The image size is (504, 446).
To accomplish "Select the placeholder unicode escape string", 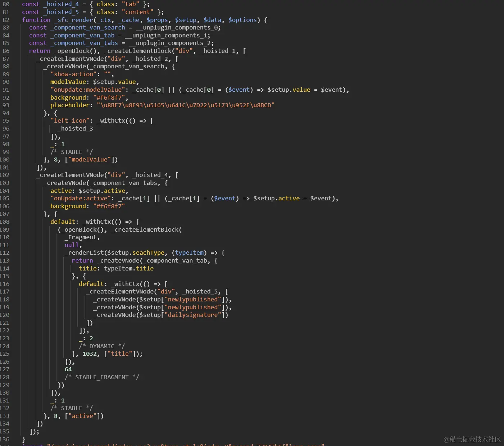I will 186,105.
